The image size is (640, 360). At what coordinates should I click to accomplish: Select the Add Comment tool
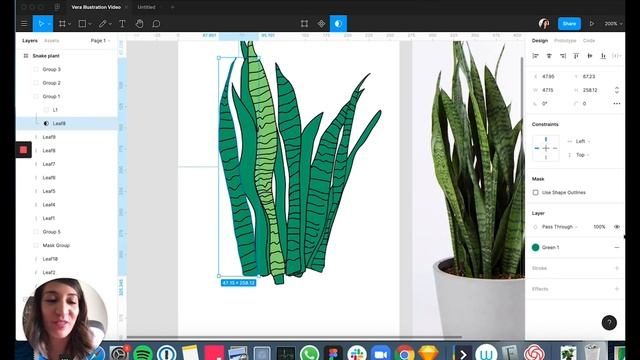pos(156,24)
